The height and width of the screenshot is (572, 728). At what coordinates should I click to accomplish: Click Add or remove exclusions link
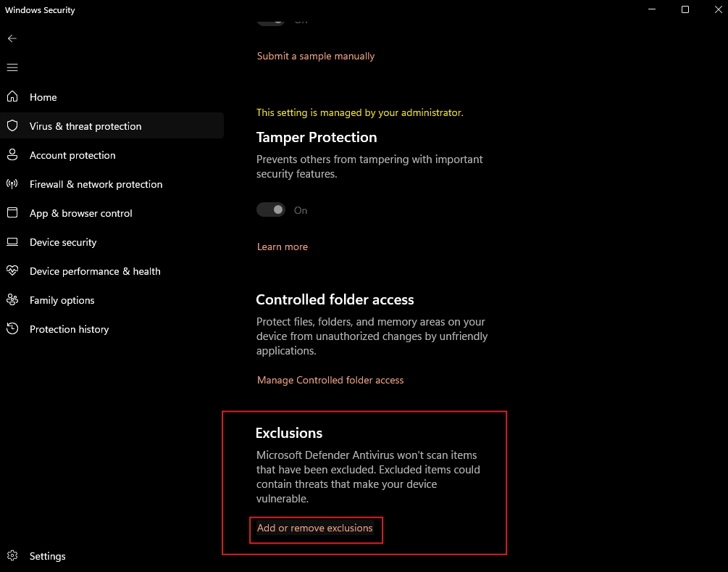pos(315,529)
